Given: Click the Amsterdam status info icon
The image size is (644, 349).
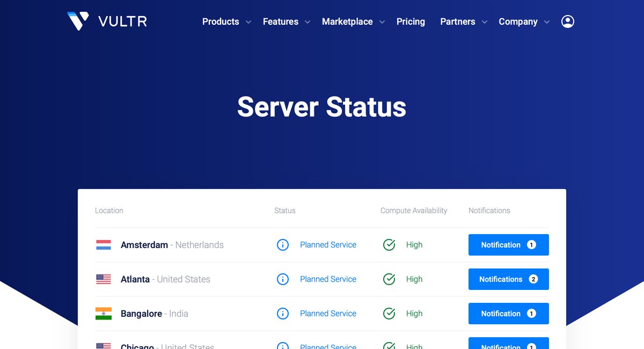Looking at the screenshot, I should pyautogui.click(x=283, y=245).
